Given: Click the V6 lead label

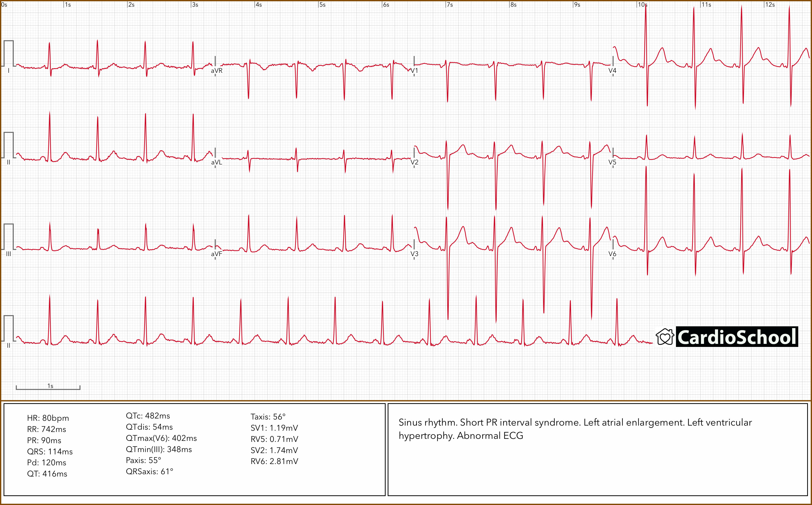Looking at the screenshot, I should point(612,254).
